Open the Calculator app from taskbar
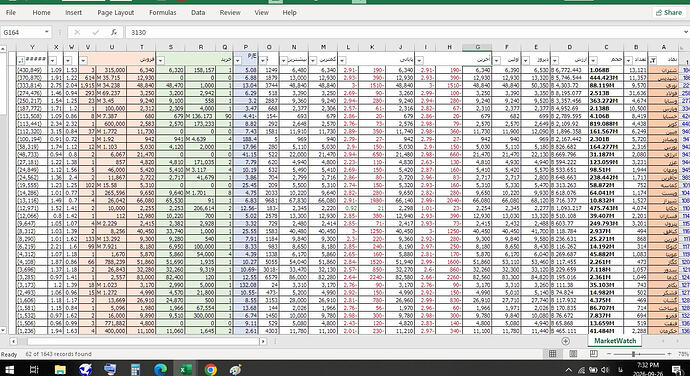 tap(135, 369)
